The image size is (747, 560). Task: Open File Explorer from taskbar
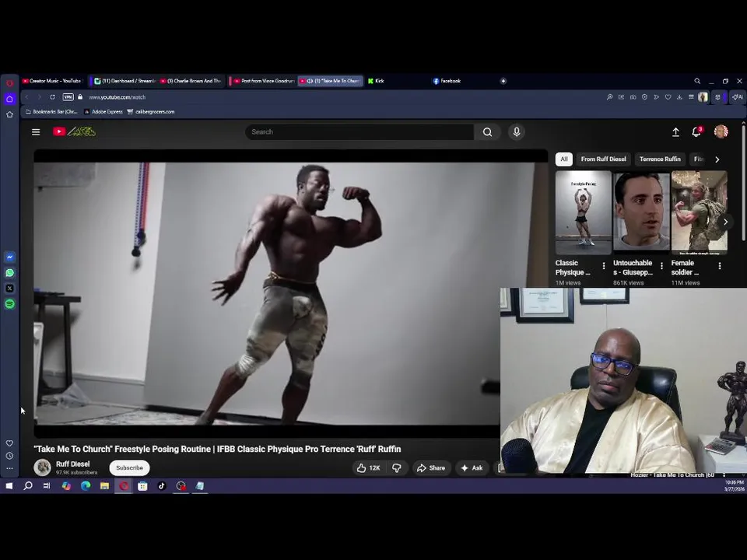104,486
